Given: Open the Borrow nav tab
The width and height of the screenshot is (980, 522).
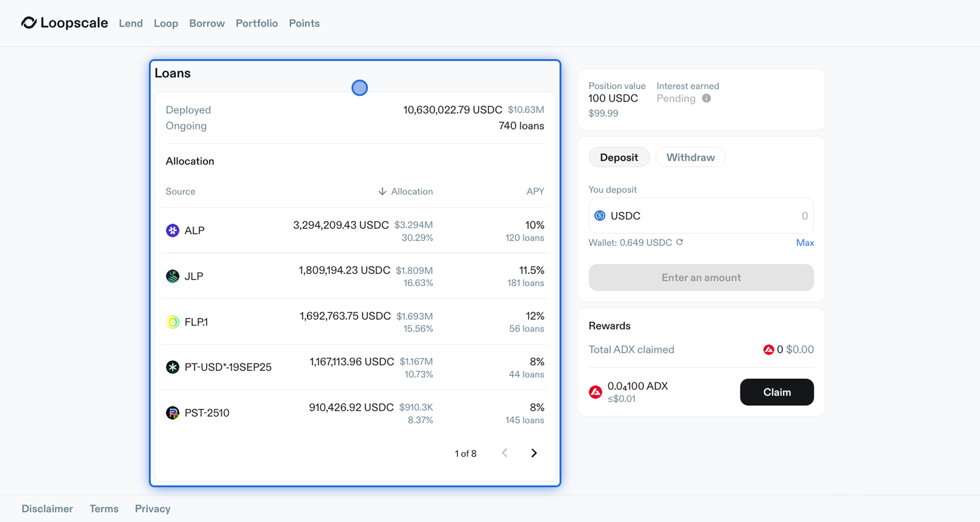Looking at the screenshot, I should pos(207,23).
